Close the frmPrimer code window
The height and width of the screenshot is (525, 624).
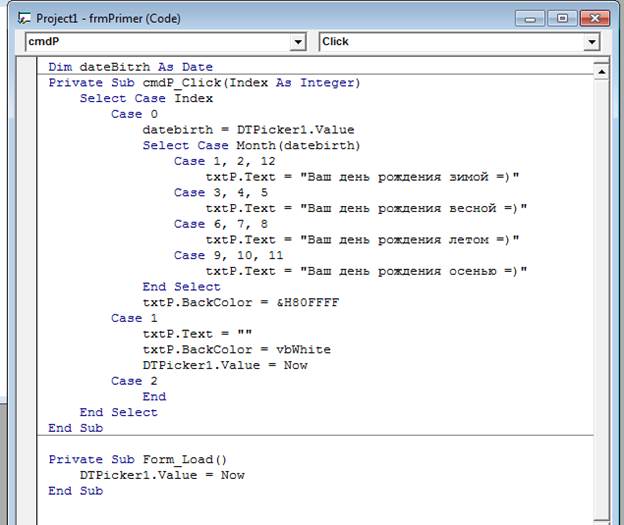(x=595, y=18)
